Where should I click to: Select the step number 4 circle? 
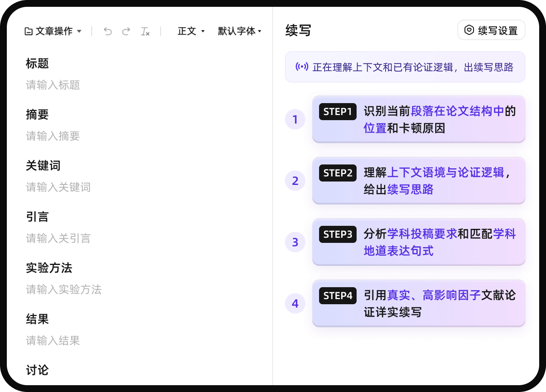(x=295, y=303)
